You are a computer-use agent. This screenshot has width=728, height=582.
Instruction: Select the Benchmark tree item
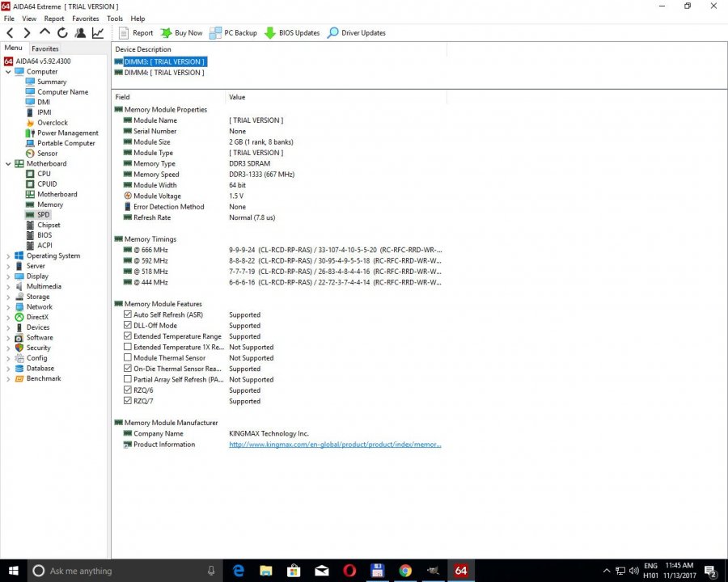(44, 378)
